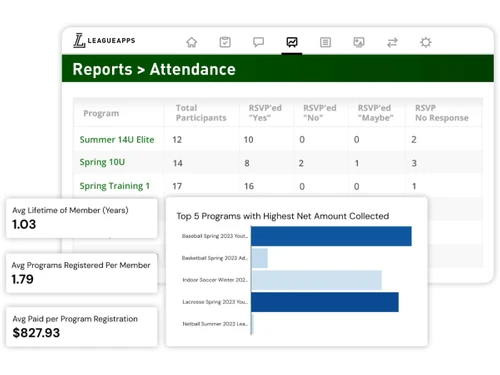Click the LeagueApps logo
This screenshot has height=375, width=500.
pos(104,40)
